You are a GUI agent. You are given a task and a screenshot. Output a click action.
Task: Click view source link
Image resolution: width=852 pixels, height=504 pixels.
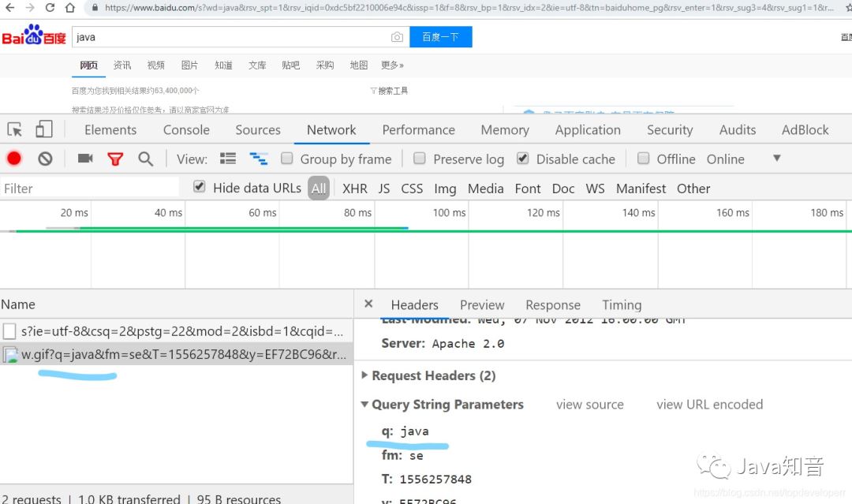click(x=589, y=405)
